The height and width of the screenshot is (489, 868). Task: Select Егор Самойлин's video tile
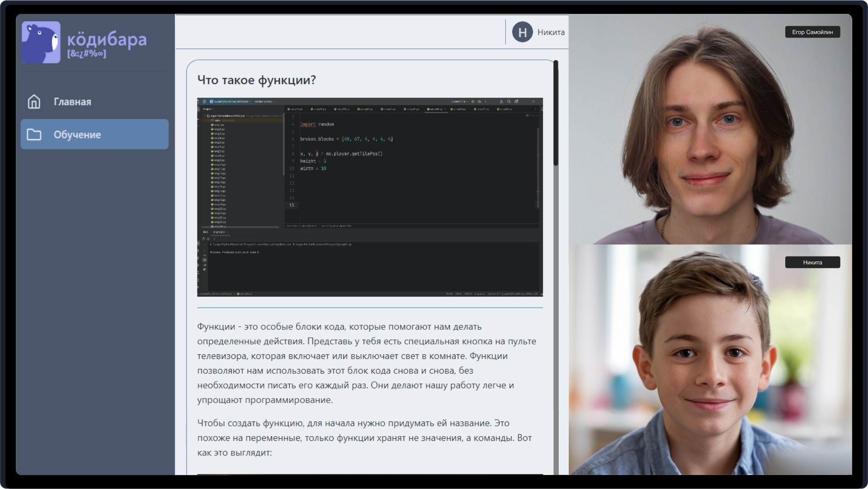[710, 129]
